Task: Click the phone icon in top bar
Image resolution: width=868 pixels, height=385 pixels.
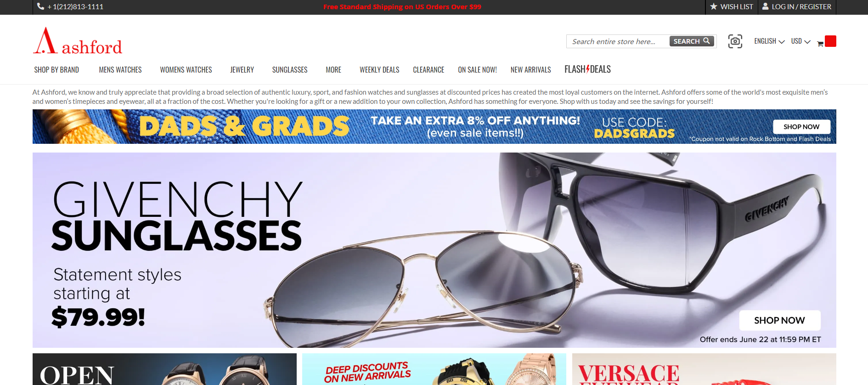Action: [x=41, y=6]
